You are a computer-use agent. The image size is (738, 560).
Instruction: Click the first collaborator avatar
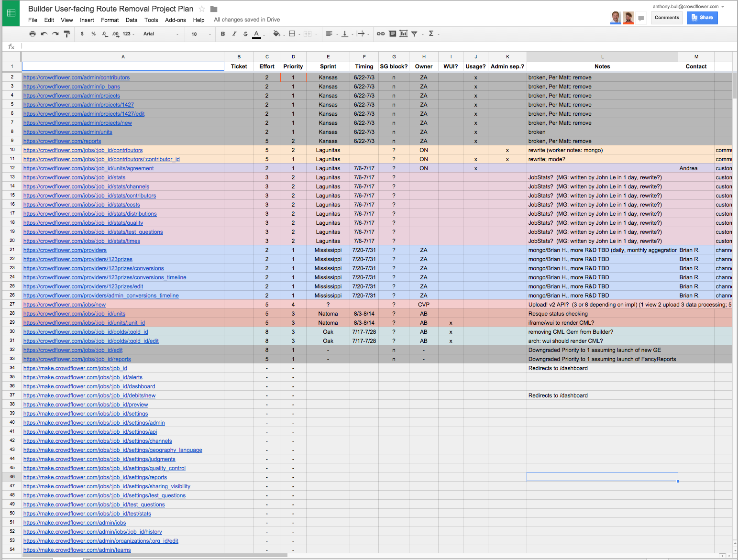coord(616,18)
